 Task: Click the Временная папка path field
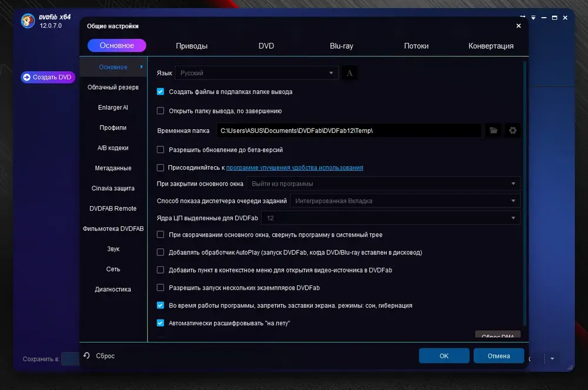click(x=349, y=130)
